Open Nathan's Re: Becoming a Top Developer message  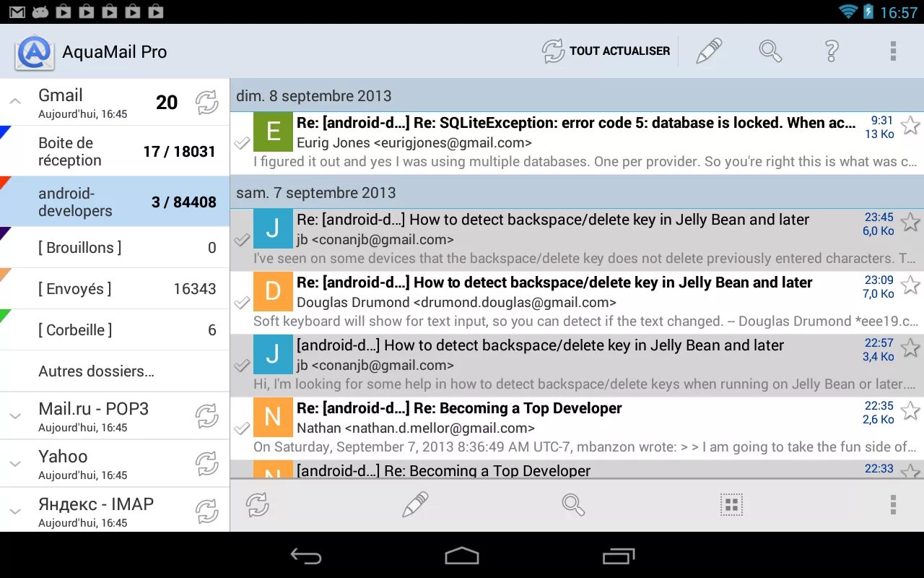click(577, 428)
